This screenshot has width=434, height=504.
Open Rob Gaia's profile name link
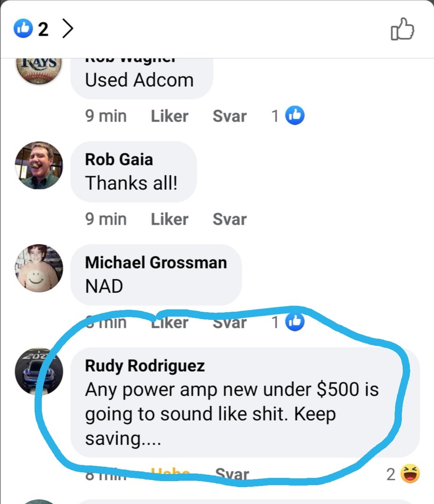tap(119, 160)
